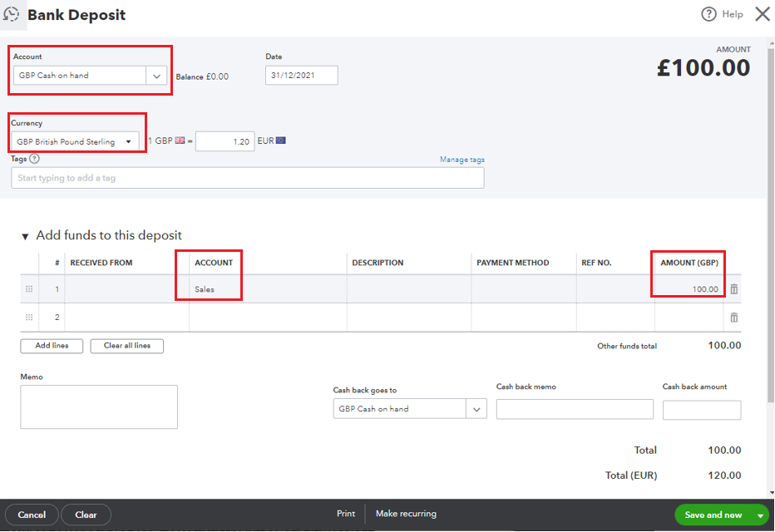Click the Date field 31/12/2021

302,76
